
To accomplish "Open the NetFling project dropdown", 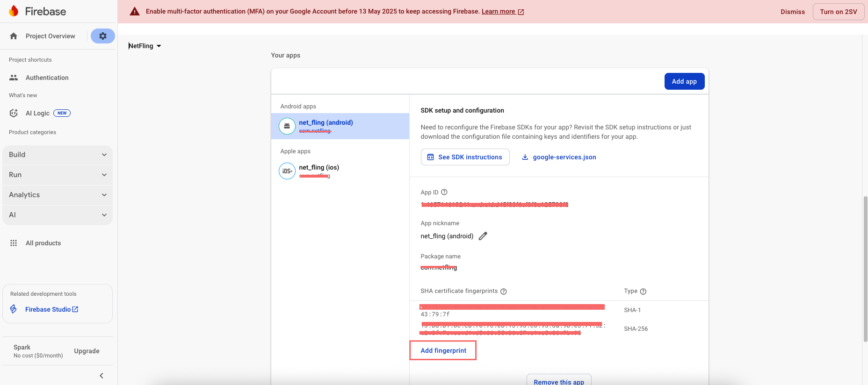I will (145, 46).
